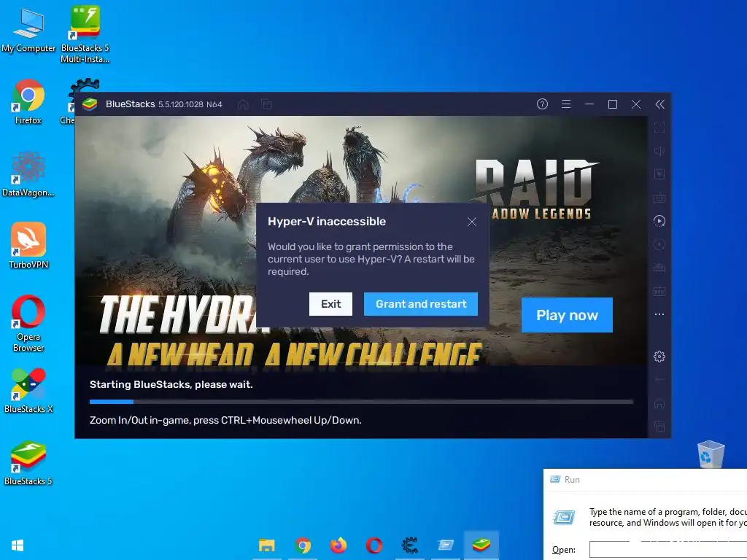The width and height of the screenshot is (747, 560).
Task: Click the volume speaker icon in sidebar
Action: pyautogui.click(x=659, y=151)
